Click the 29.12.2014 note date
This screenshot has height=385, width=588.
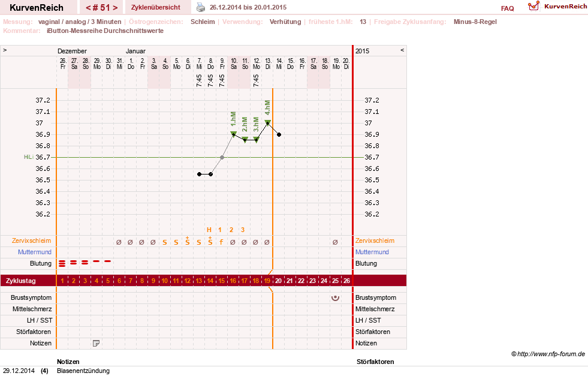pos(19,371)
